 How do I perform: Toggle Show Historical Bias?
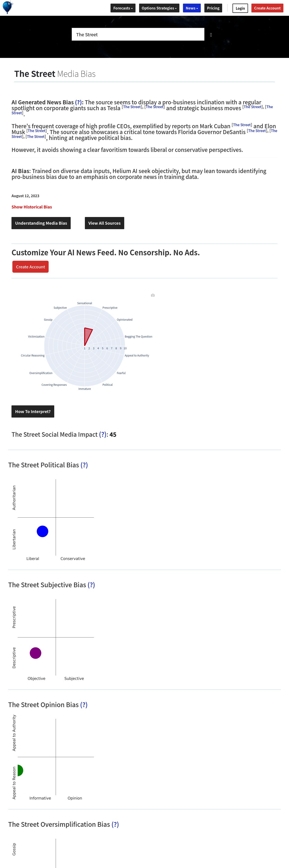coord(32,207)
